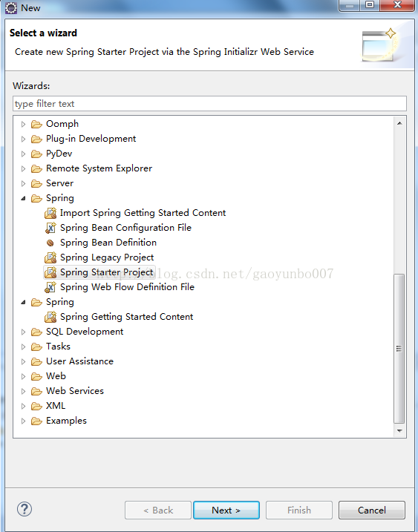The width and height of the screenshot is (418, 532).
Task: Expand the Plug-in Development category
Action: [23, 139]
